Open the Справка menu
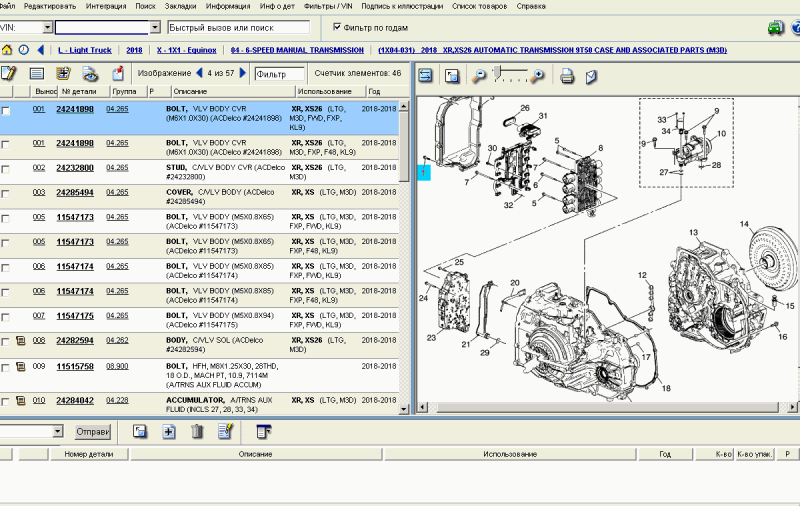Screen dimensions: 800x506 tap(531, 6)
